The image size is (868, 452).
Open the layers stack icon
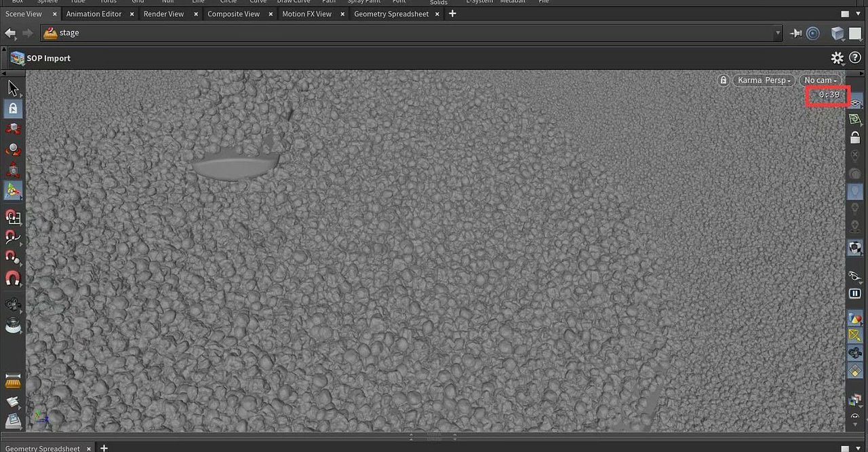[13, 402]
